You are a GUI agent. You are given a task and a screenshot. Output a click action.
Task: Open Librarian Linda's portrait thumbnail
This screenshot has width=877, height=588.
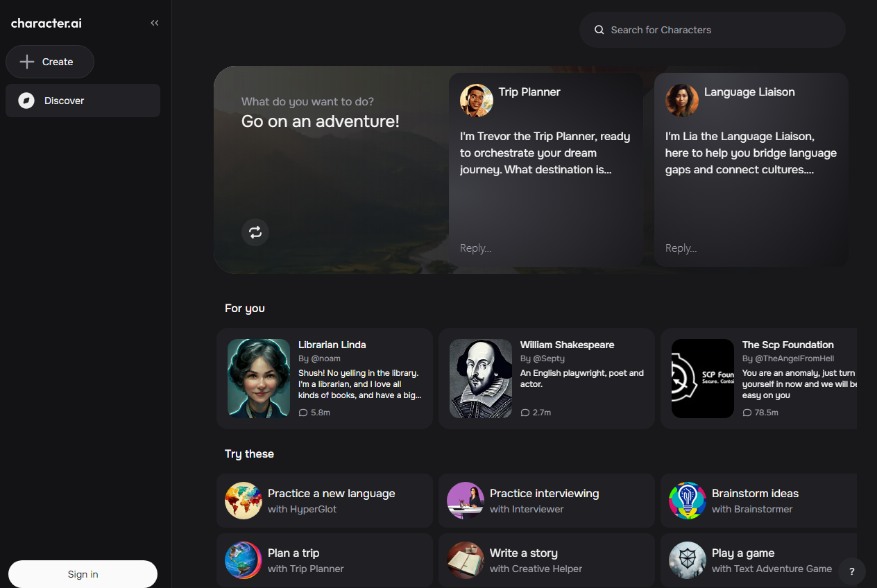259,379
